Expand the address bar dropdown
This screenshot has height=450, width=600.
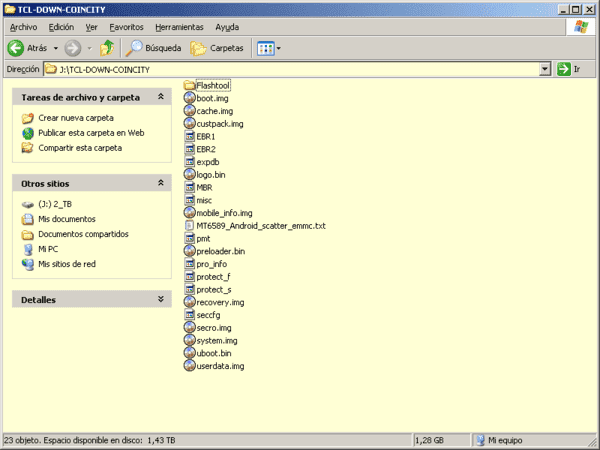point(545,69)
